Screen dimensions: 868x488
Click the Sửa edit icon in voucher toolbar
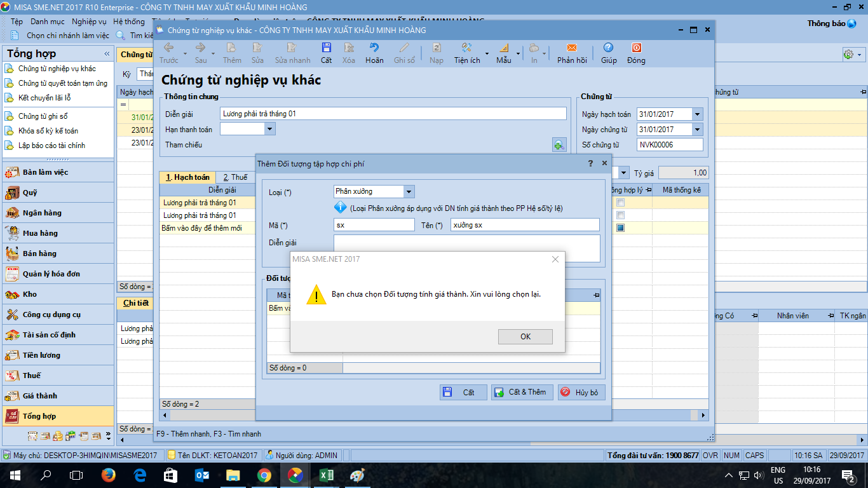[x=257, y=48]
